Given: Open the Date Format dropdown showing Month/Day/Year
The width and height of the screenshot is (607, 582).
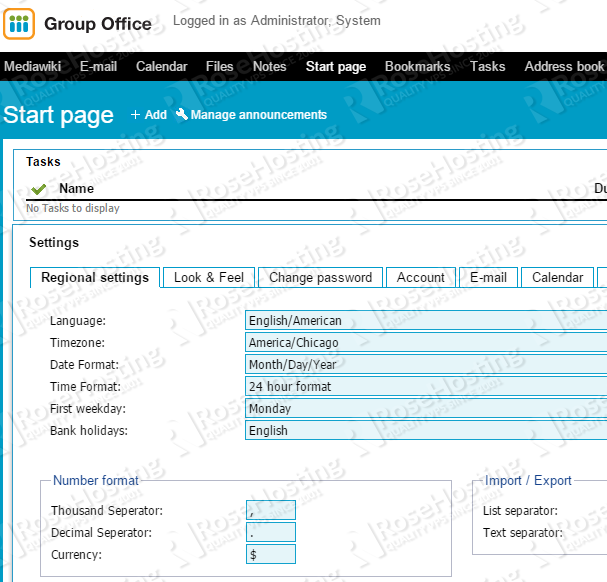Looking at the screenshot, I should point(426,365).
